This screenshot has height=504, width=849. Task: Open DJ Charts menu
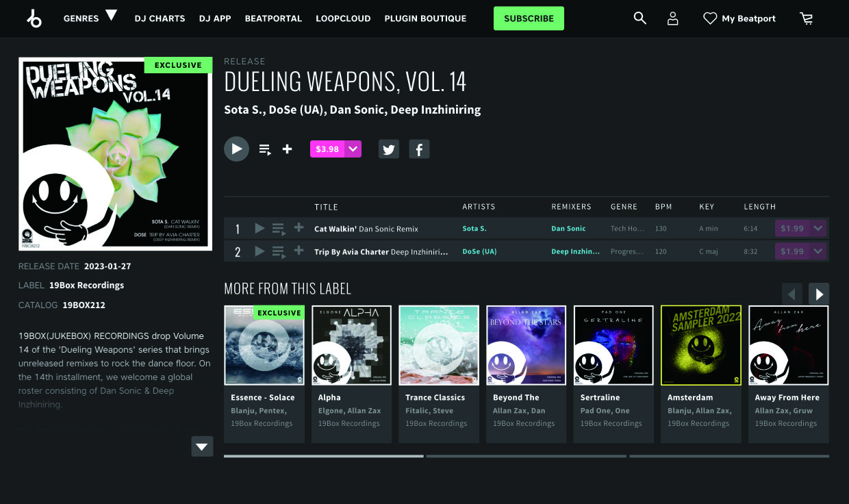160,18
